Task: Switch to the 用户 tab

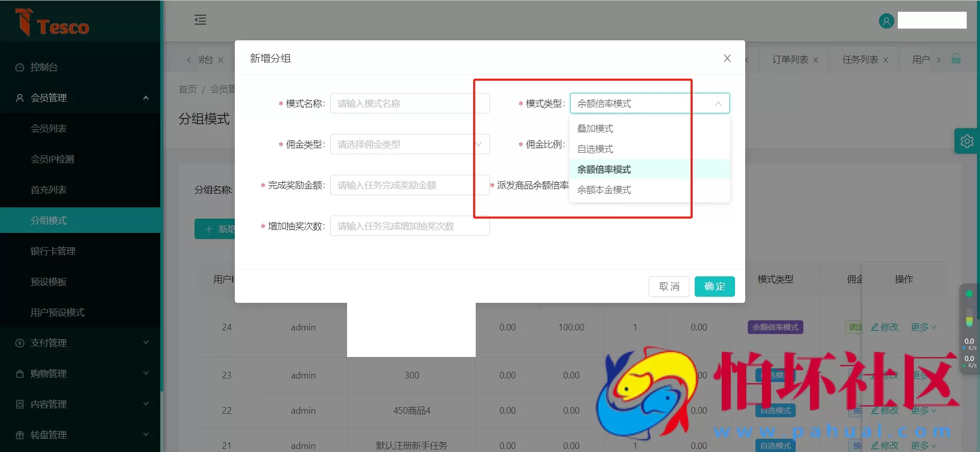Action: (921, 60)
